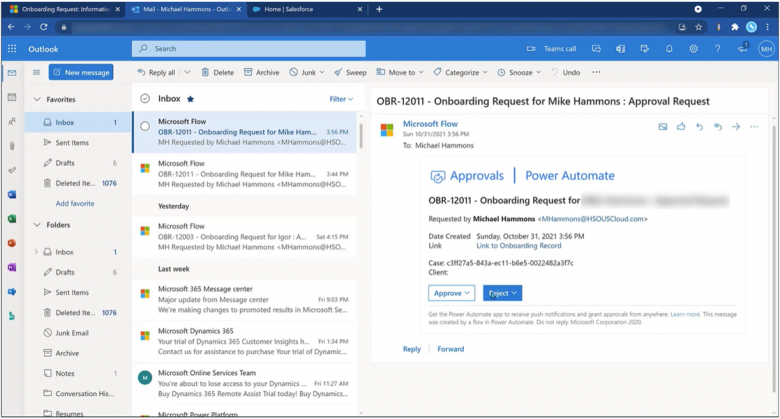The image size is (780, 419).
Task: Click the message list scrollbar
Action: click(x=361, y=134)
